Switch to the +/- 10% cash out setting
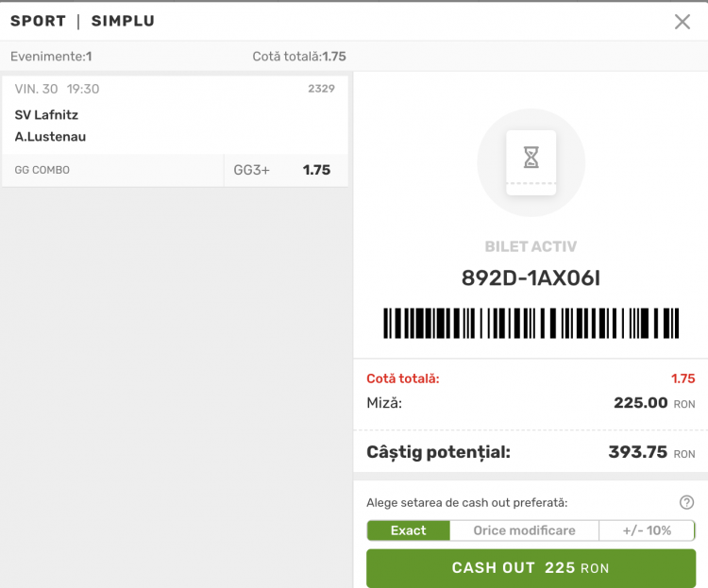Viewport: 708px width, 588px height. point(647,530)
